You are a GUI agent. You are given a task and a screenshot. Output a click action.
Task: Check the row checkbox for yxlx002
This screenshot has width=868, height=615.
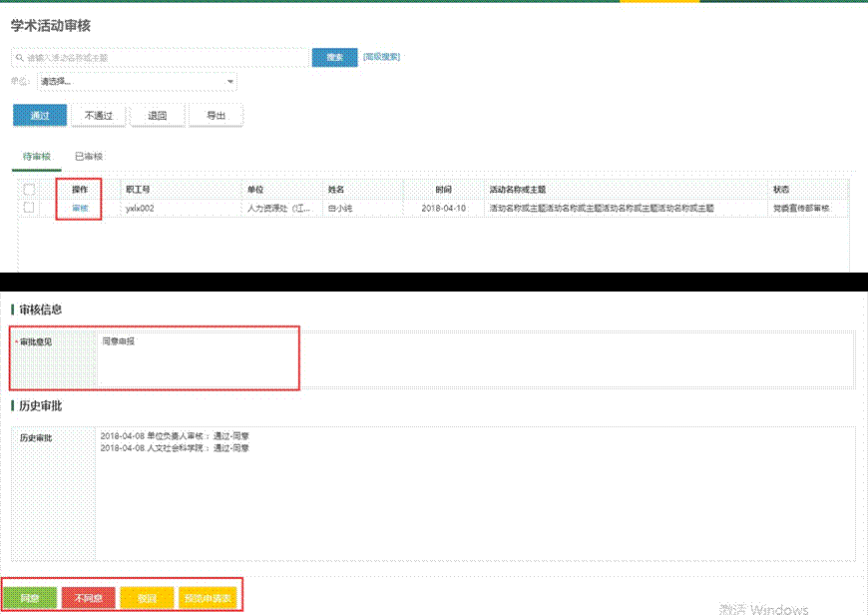point(29,208)
